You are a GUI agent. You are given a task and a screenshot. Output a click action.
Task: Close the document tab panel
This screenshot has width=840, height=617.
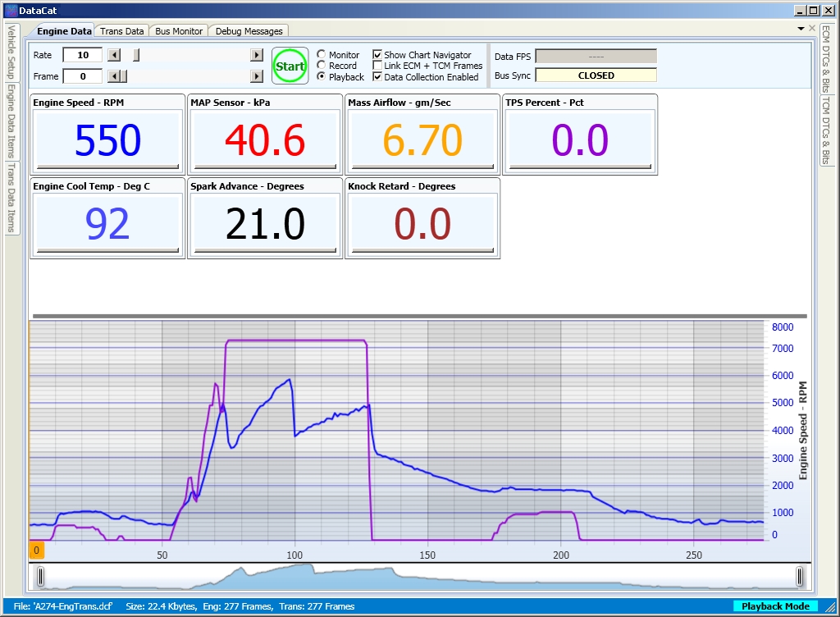[x=812, y=29]
